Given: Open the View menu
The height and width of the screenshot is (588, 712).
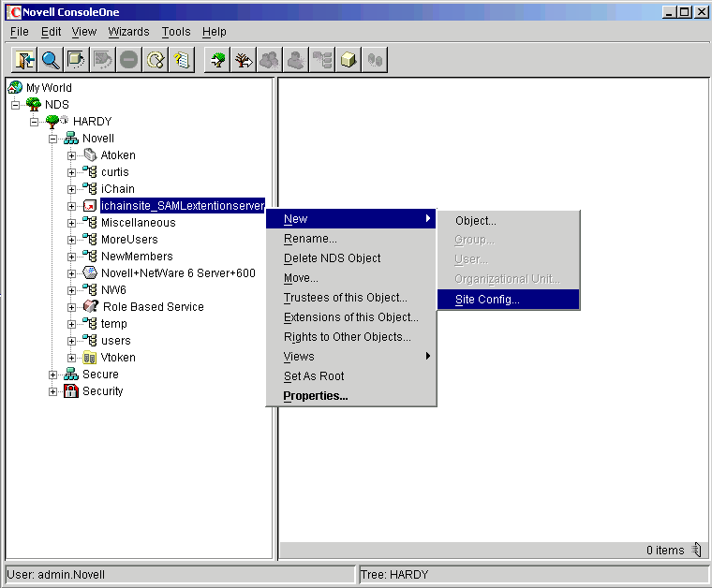Looking at the screenshot, I should (x=84, y=31).
